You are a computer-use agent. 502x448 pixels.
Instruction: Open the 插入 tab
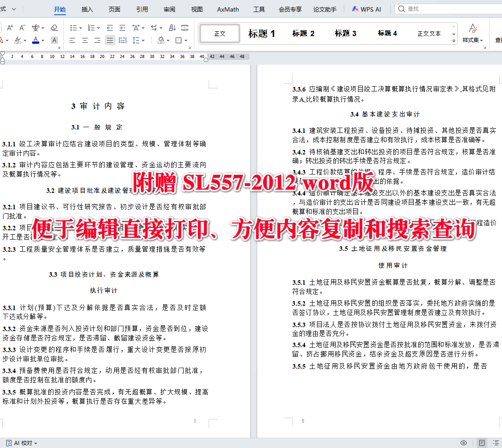[87, 9]
